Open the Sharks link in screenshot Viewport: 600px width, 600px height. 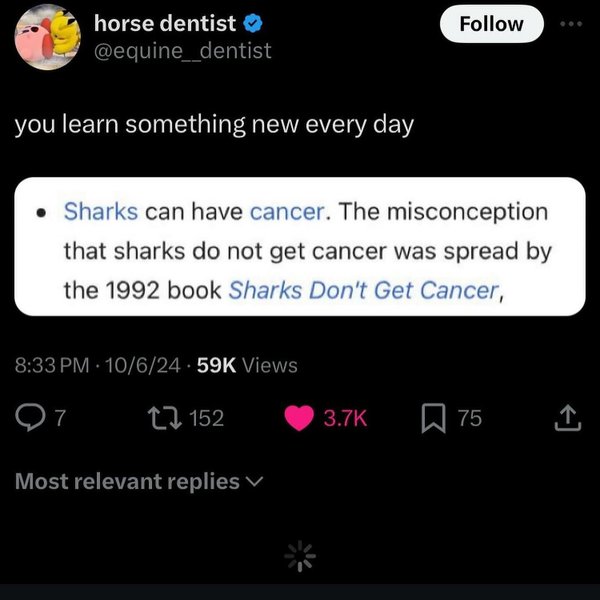pyautogui.click(x=101, y=211)
